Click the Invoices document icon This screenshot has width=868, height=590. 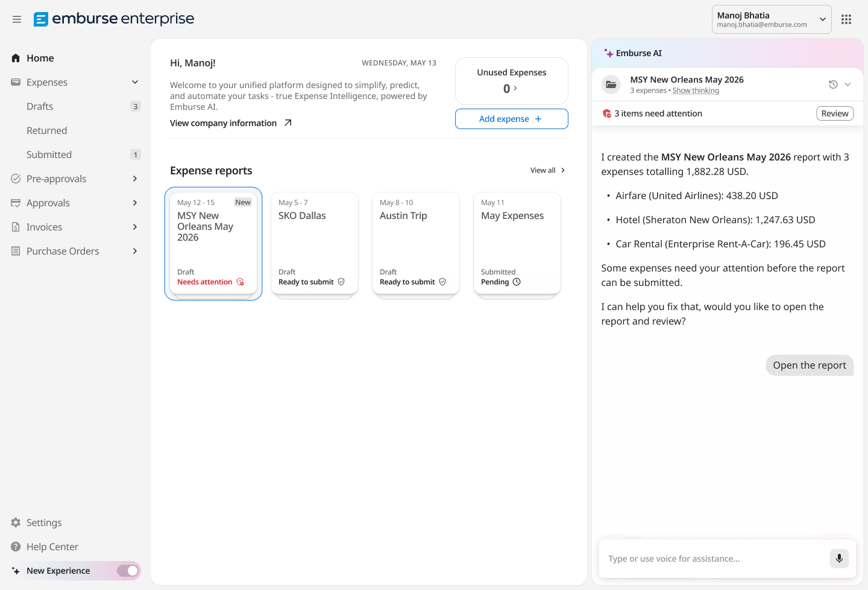(16, 227)
